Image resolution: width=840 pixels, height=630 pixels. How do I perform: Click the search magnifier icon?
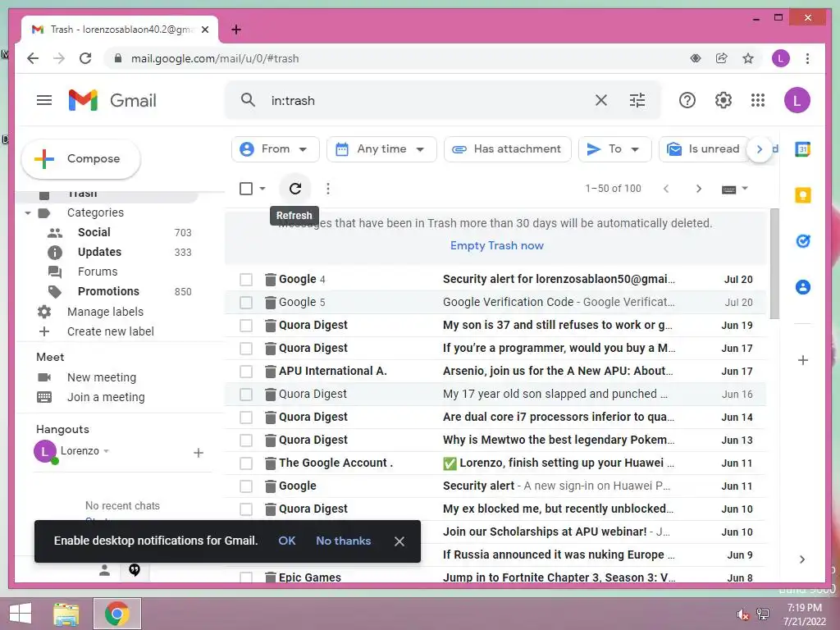tap(248, 99)
